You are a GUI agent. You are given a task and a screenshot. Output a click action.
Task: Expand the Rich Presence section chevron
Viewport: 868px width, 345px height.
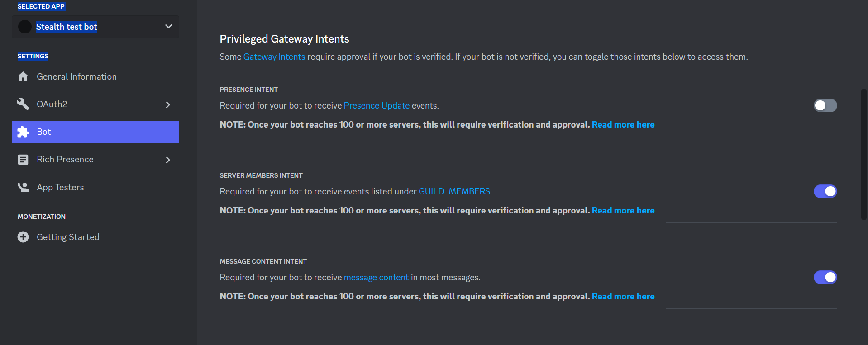pyautogui.click(x=167, y=159)
